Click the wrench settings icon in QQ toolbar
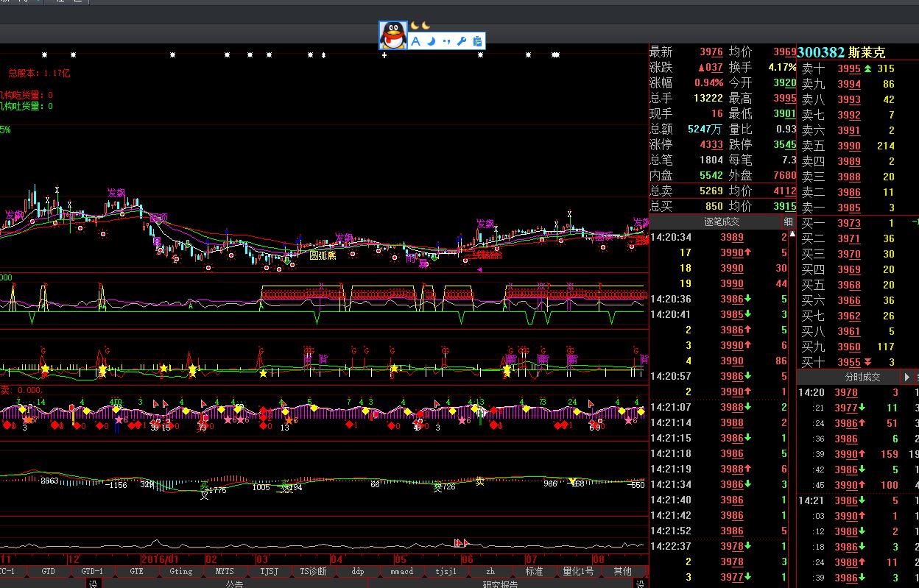The height and width of the screenshot is (588, 919). coord(462,41)
